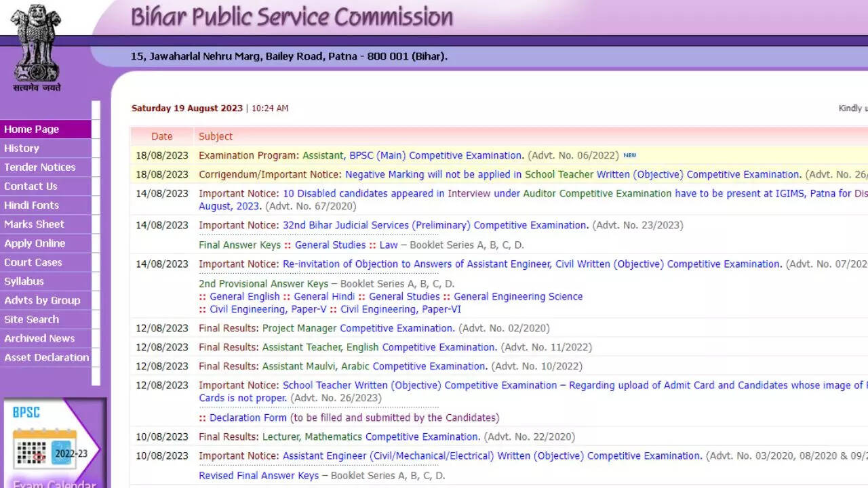Viewport: 868px width, 488px height.
Task: Select Marks Sheet in sidebar
Action: coord(35,224)
